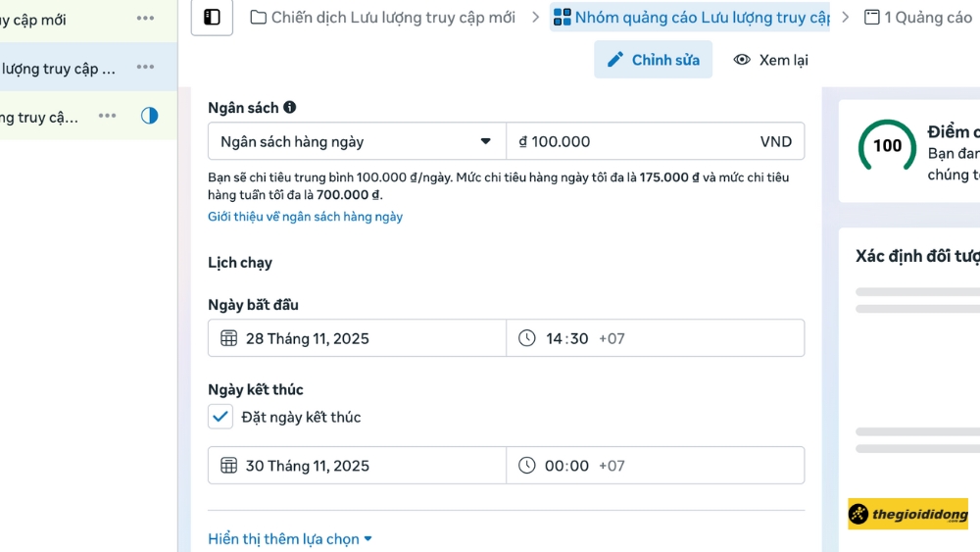This screenshot has height=552, width=980.
Task: Open 'Chiến dịch Lưu lượng truy cập mới' breadcrumb
Action: 383,17
